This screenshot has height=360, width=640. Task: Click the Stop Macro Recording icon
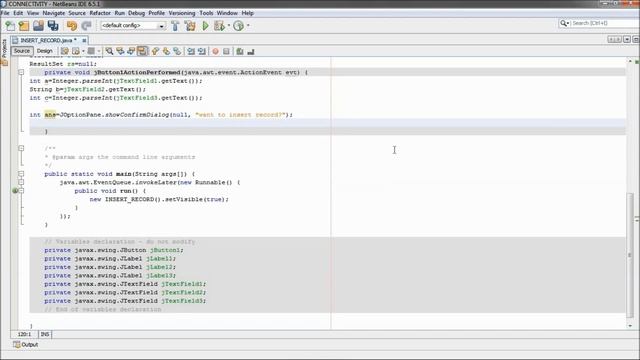point(226,51)
